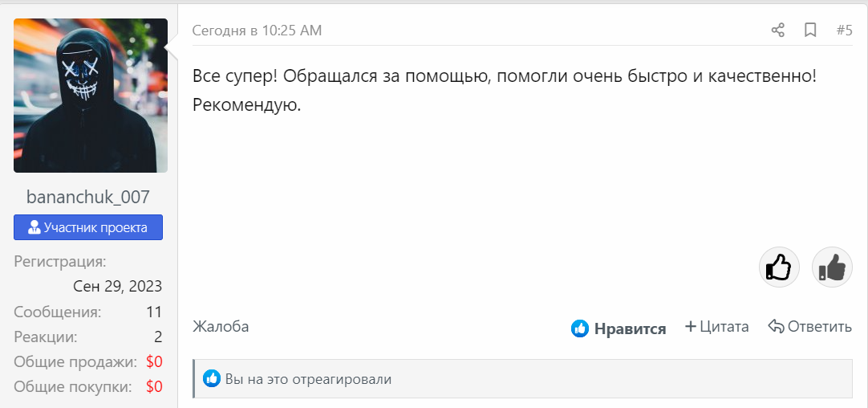Click the blue like icon beside Нравится

pos(580,328)
